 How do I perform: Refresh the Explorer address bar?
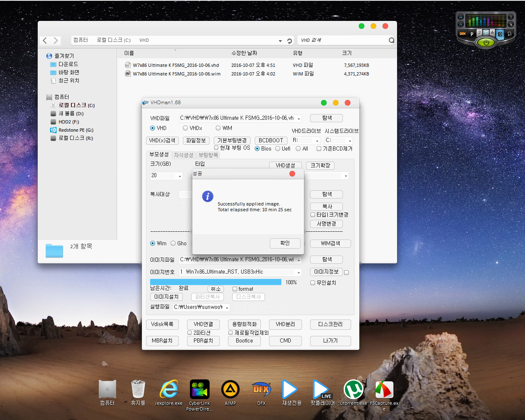click(290, 41)
